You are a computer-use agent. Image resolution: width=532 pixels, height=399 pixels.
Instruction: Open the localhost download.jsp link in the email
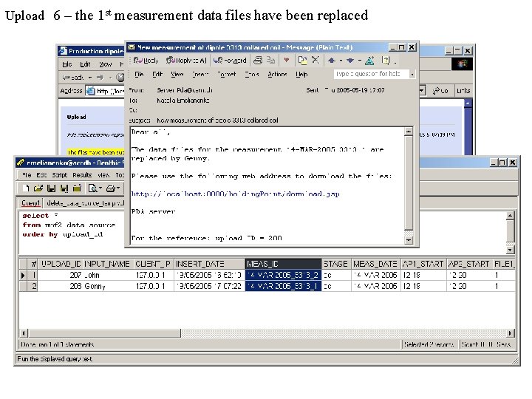pos(235,194)
